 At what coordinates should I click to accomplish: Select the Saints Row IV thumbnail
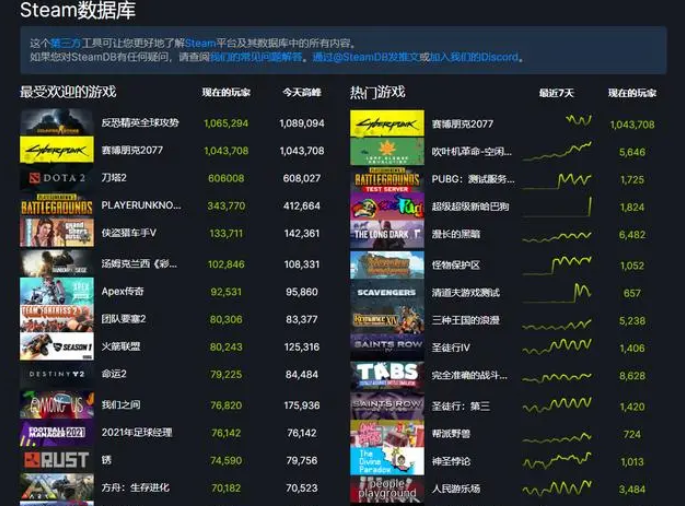pos(387,347)
